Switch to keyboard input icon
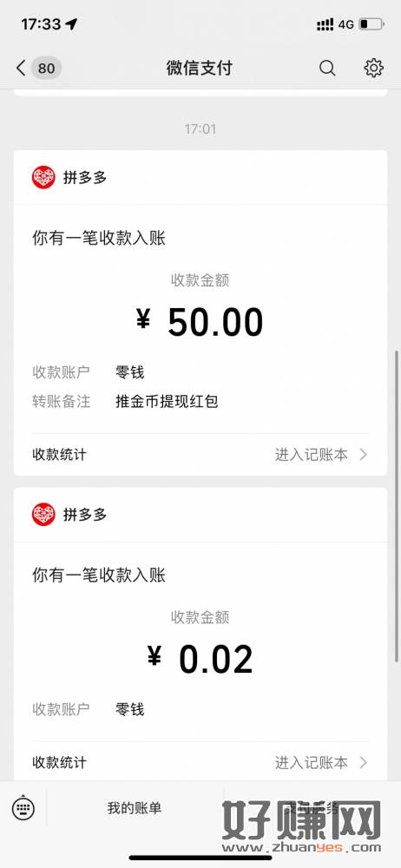The width and height of the screenshot is (401, 868). point(23,807)
